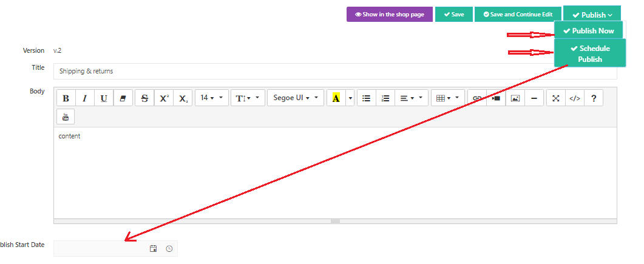Apply italic formatting
The image size is (644, 264).
pos(85,98)
